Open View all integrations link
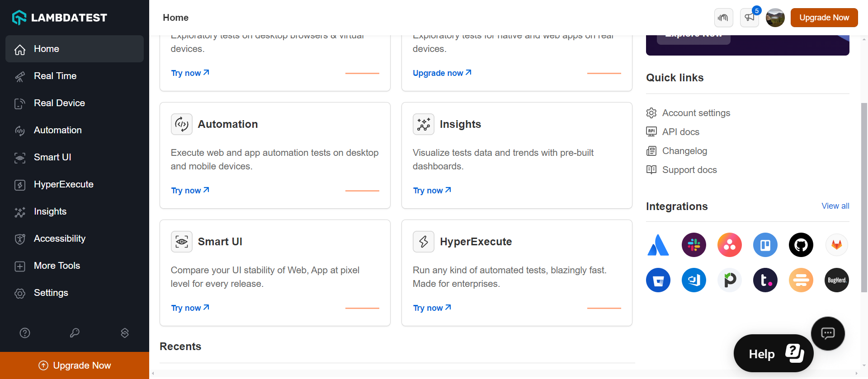 coord(835,206)
